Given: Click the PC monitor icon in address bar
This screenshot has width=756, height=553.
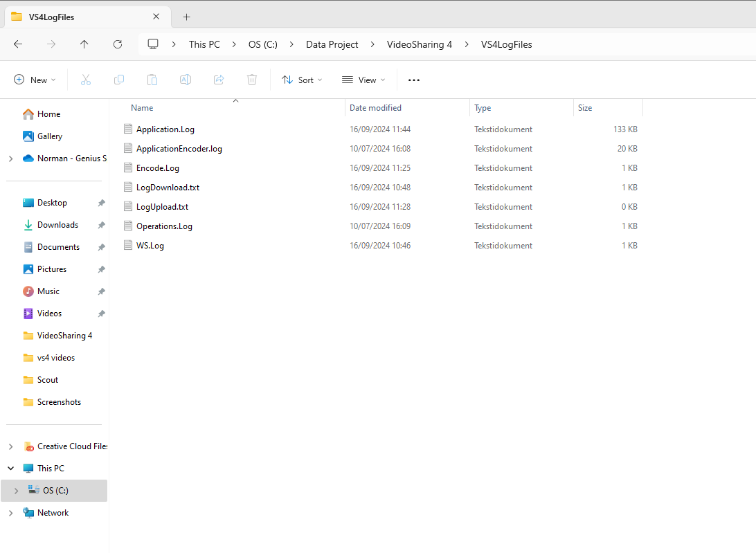Looking at the screenshot, I should point(153,44).
